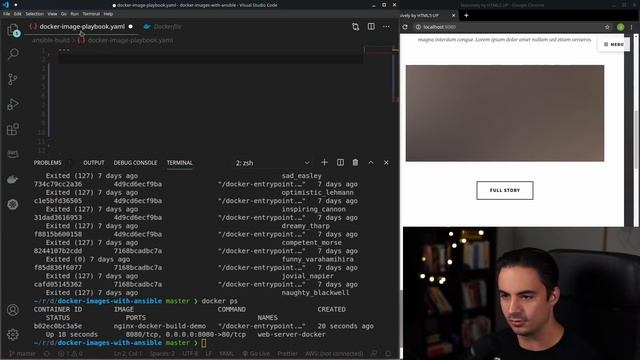640x360 pixels.
Task: Bookmark the page with star icon in Chrome
Action: point(607,27)
